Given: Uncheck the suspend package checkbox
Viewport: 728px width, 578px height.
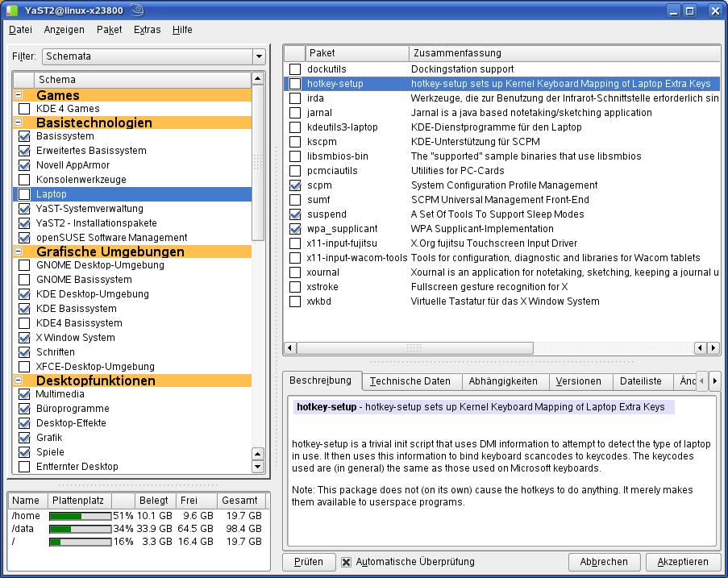Looking at the screenshot, I should [295, 214].
